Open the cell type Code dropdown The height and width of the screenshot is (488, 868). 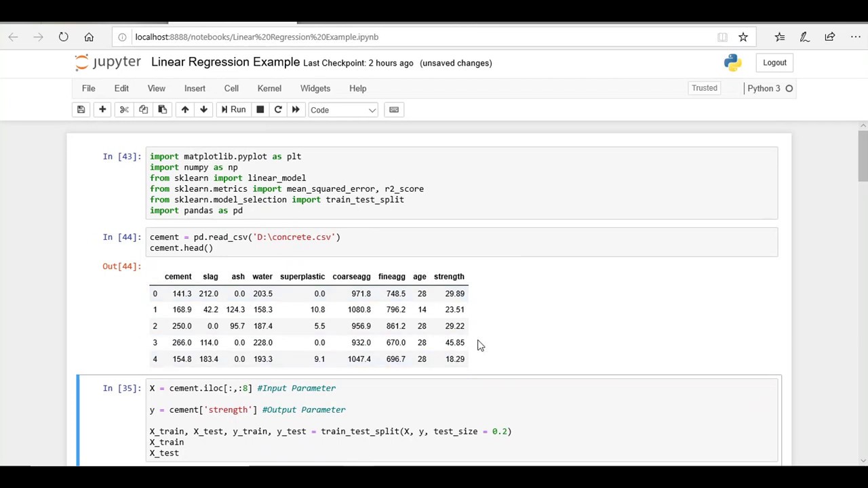point(342,110)
